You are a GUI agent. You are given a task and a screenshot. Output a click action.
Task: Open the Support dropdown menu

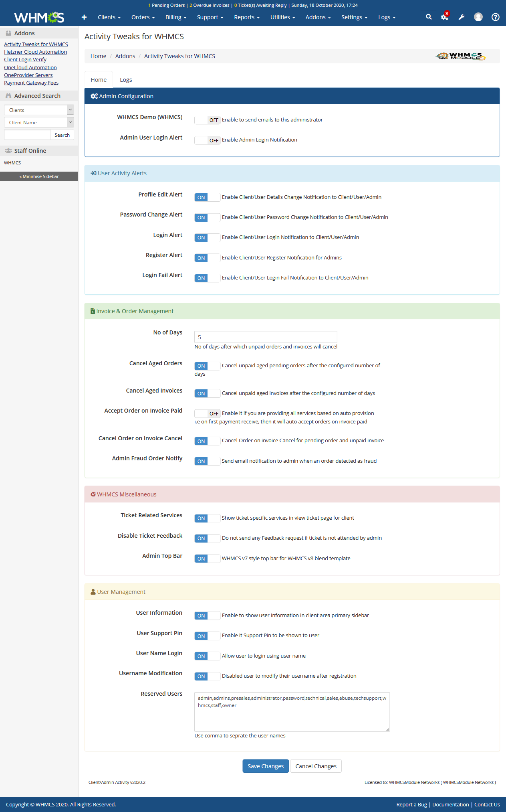pyautogui.click(x=210, y=17)
